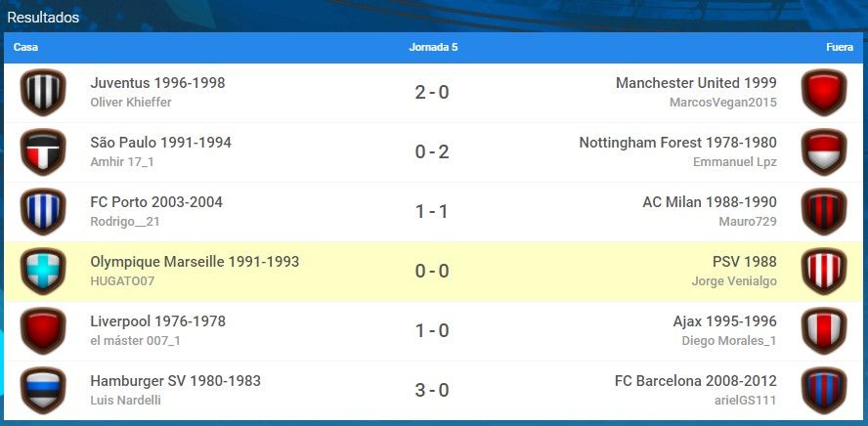The height and width of the screenshot is (426, 868).
Task: Open the PSV 1988 striped crest
Action: coord(824,271)
